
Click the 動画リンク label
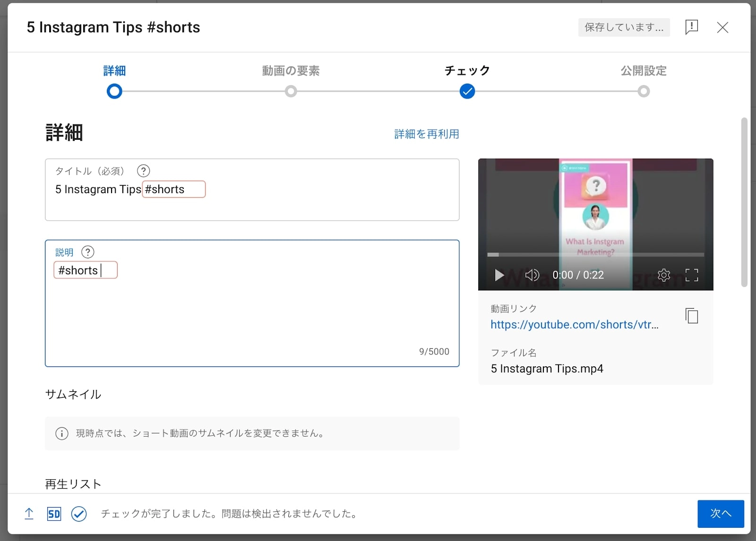[514, 309]
